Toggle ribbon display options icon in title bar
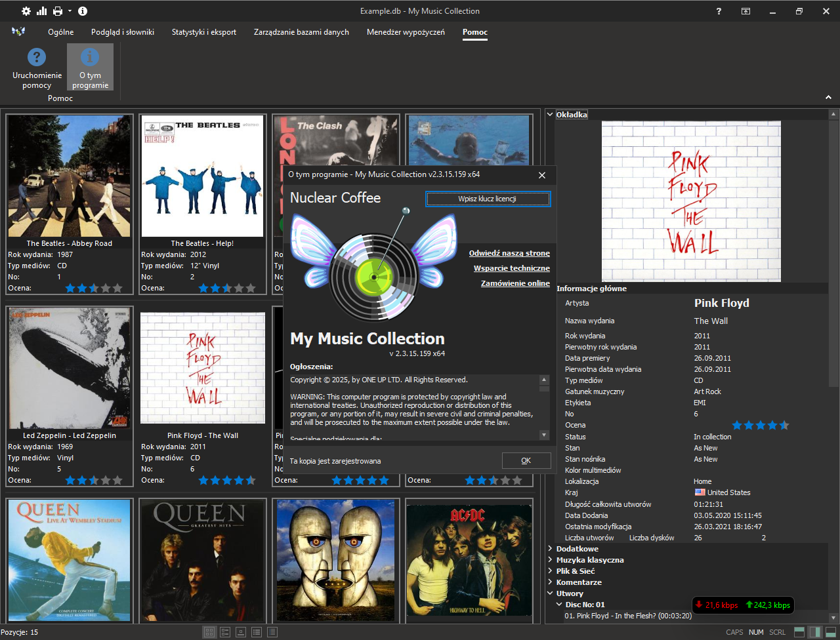The image size is (840, 640). coord(746,11)
